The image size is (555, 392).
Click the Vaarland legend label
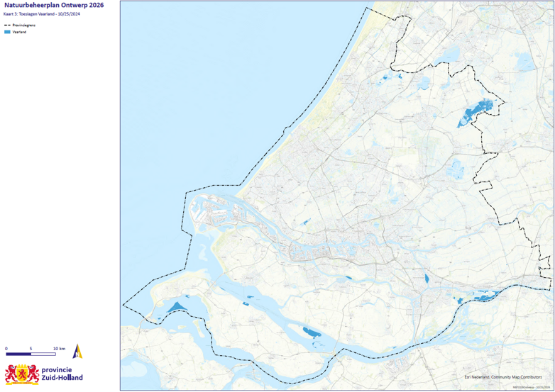click(x=19, y=32)
